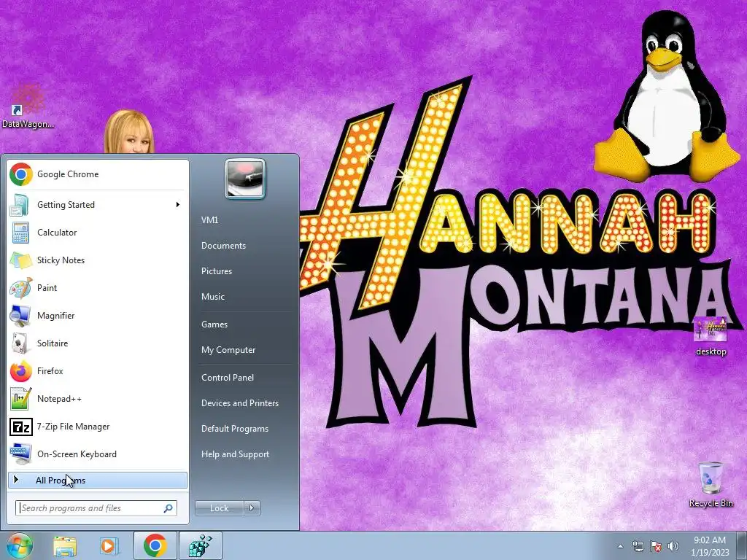Open the Sticky Notes program
This screenshot has height=560, width=747.
coord(98,260)
